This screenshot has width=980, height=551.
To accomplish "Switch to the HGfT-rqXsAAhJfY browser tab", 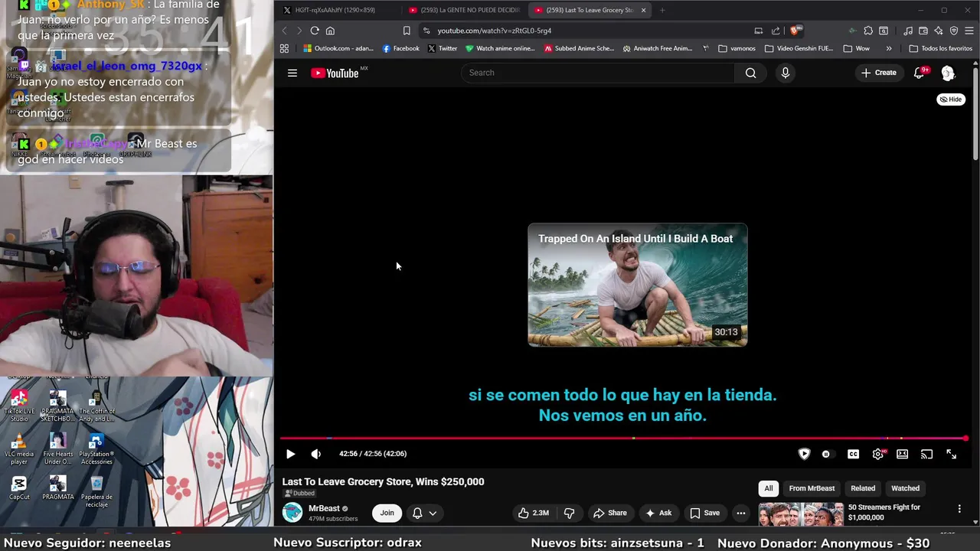I will 336,10.
